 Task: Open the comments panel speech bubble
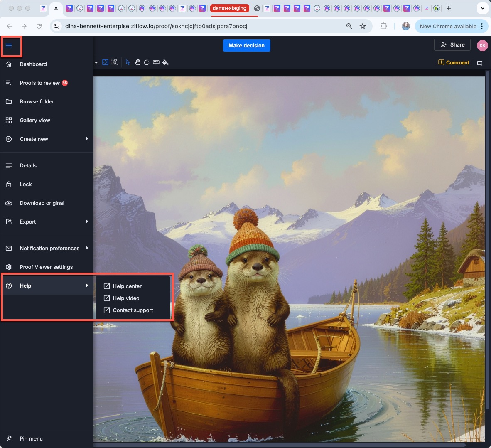pos(480,63)
